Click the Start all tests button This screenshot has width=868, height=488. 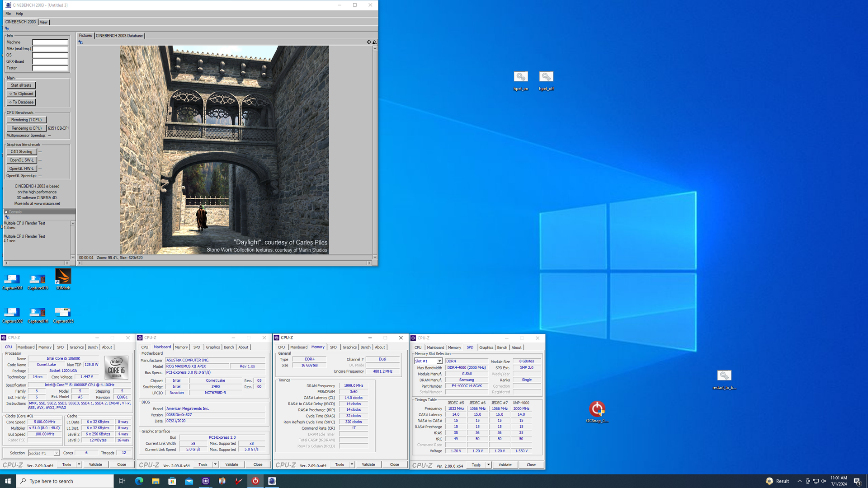click(x=21, y=85)
